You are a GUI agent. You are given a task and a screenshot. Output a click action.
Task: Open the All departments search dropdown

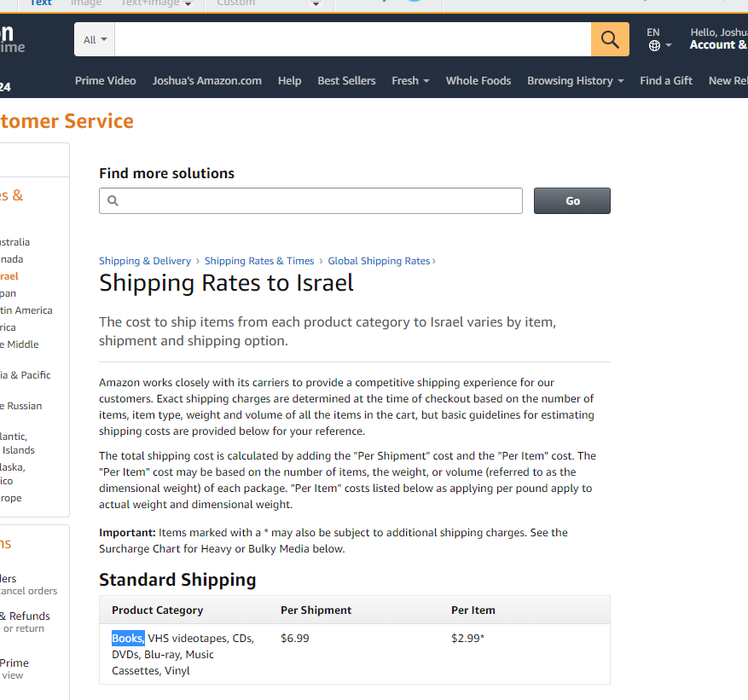click(x=95, y=40)
